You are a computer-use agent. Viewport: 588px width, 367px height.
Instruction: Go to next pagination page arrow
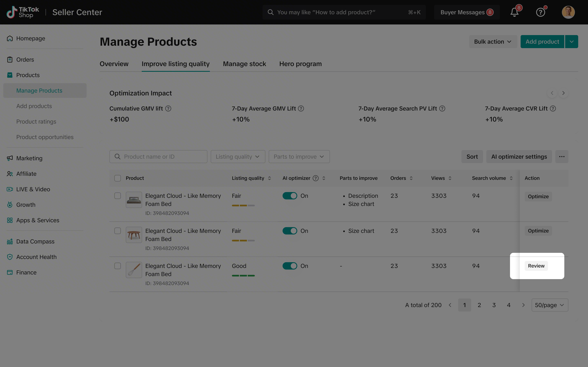point(523,305)
